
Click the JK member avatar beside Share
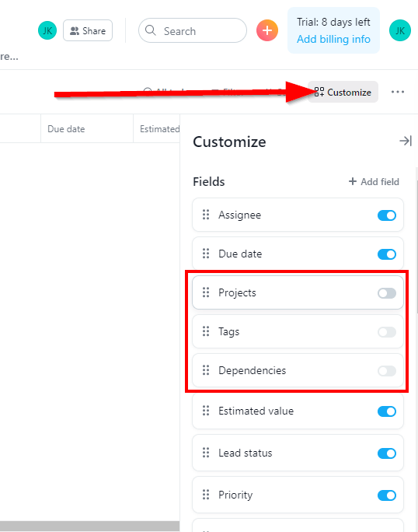point(47,30)
